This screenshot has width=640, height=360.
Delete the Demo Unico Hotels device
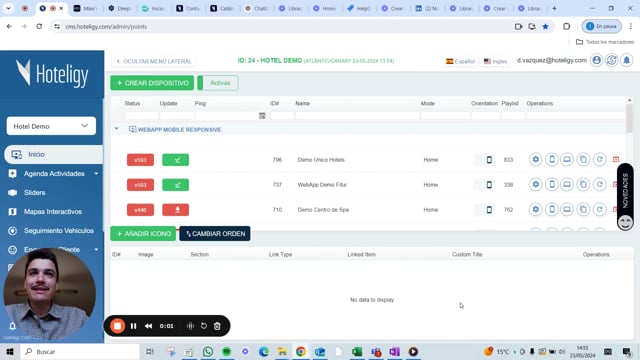616,160
